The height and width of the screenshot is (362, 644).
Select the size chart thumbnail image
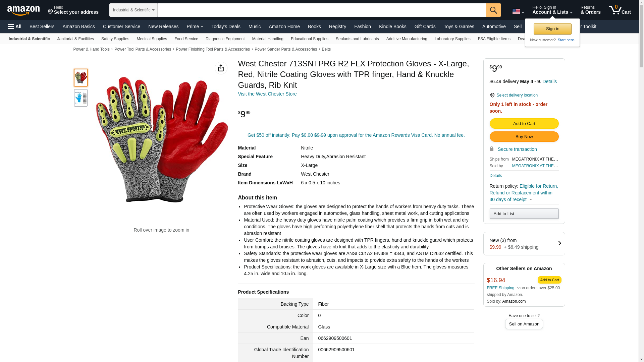pyautogui.click(x=81, y=98)
